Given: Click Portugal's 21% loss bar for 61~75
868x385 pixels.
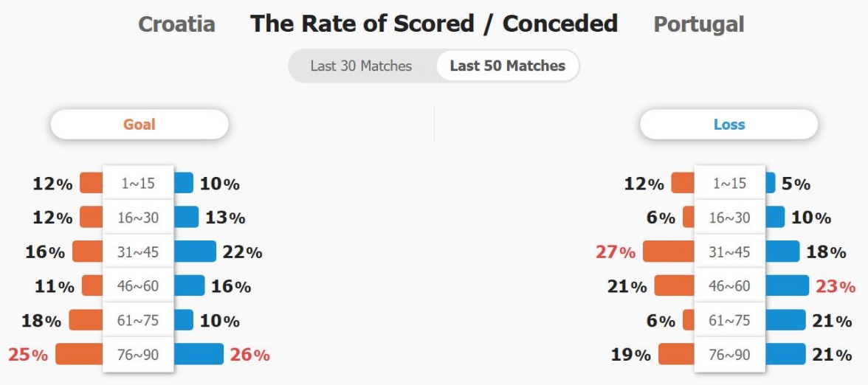Looking at the screenshot, I should click(x=785, y=320).
